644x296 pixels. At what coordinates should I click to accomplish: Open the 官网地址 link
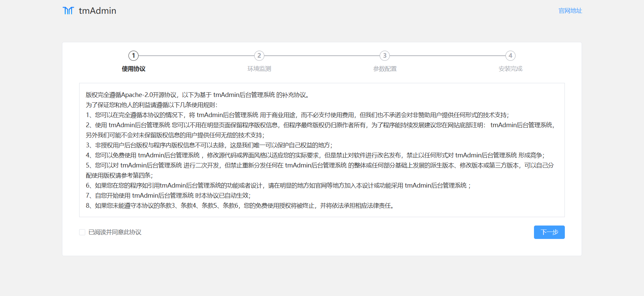click(570, 11)
